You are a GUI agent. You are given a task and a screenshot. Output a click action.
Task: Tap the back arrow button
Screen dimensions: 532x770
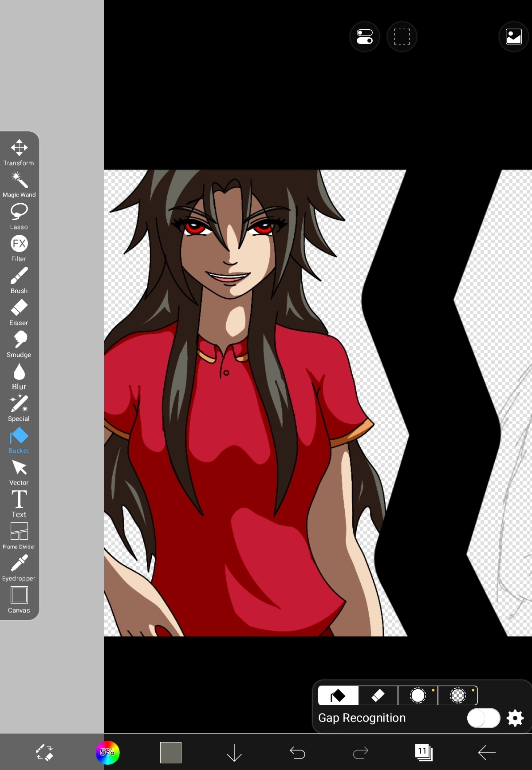click(487, 752)
